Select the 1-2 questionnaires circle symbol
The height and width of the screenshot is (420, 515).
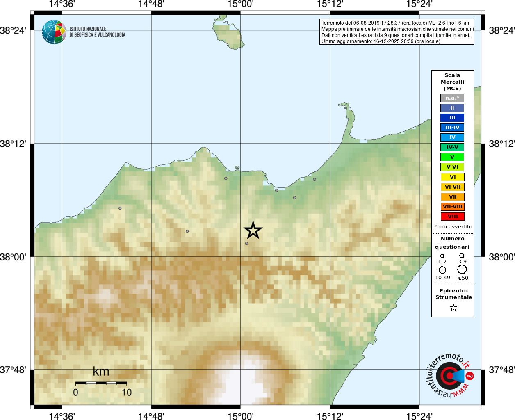coord(442,256)
